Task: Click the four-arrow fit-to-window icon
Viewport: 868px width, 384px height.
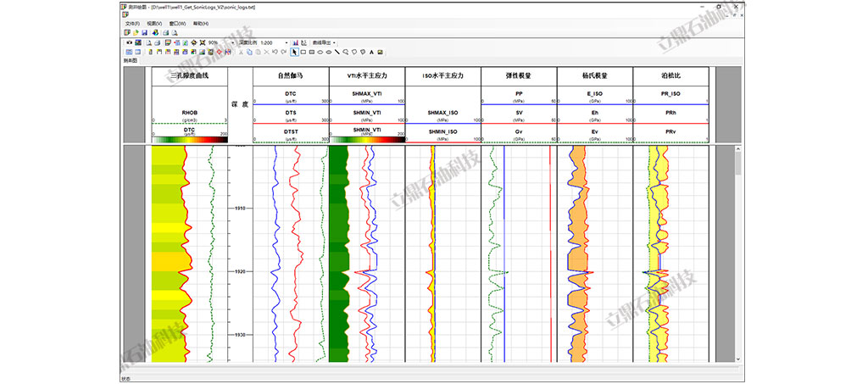Action: (x=194, y=42)
